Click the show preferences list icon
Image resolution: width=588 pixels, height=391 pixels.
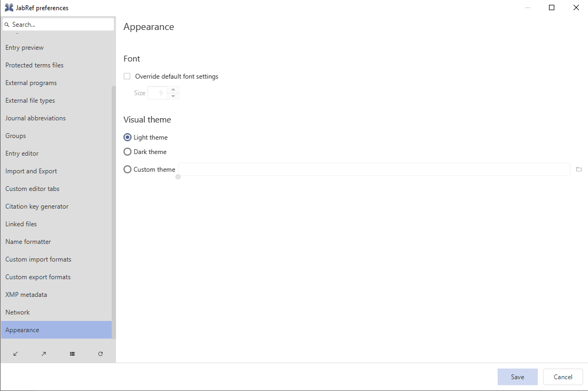pyautogui.click(x=72, y=354)
